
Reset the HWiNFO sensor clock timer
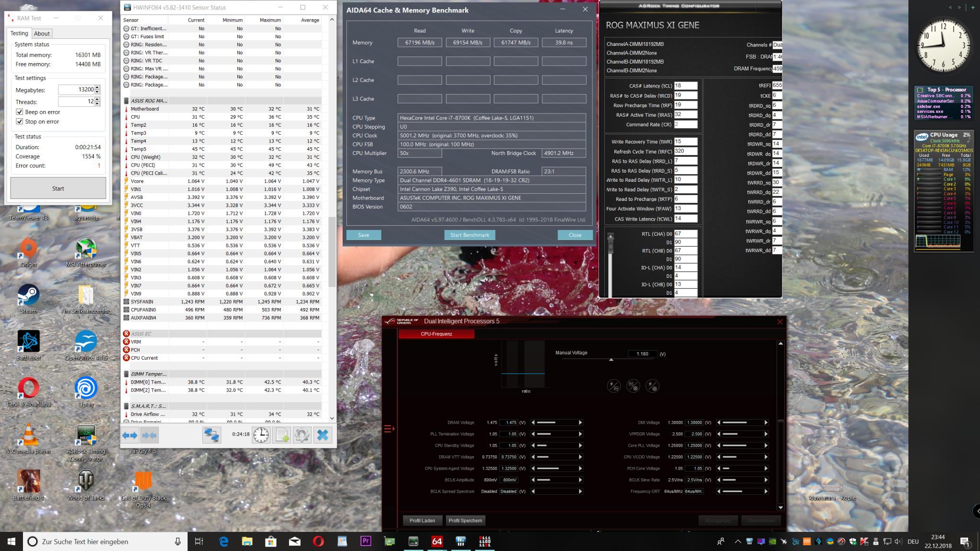click(261, 435)
